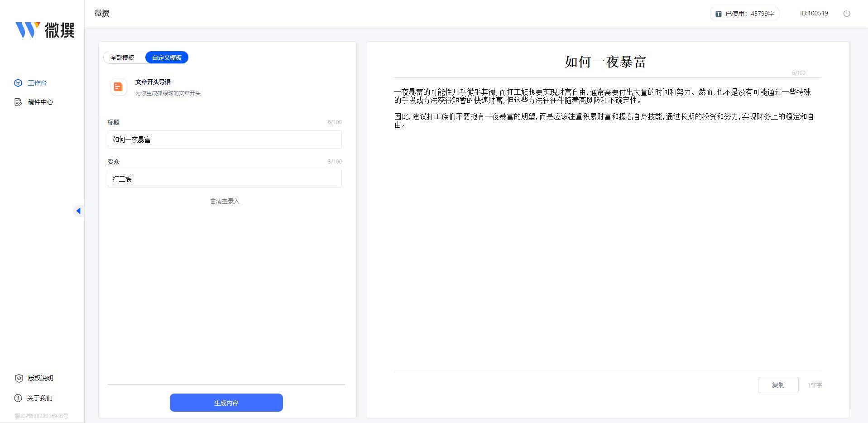Open 稿件中心 via its document icon
Image resolution: width=868 pixels, height=423 pixels.
17,102
